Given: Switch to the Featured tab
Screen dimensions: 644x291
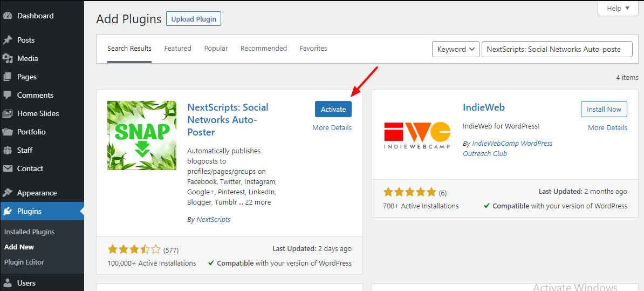Looking at the screenshot, I should coord(178,49).
